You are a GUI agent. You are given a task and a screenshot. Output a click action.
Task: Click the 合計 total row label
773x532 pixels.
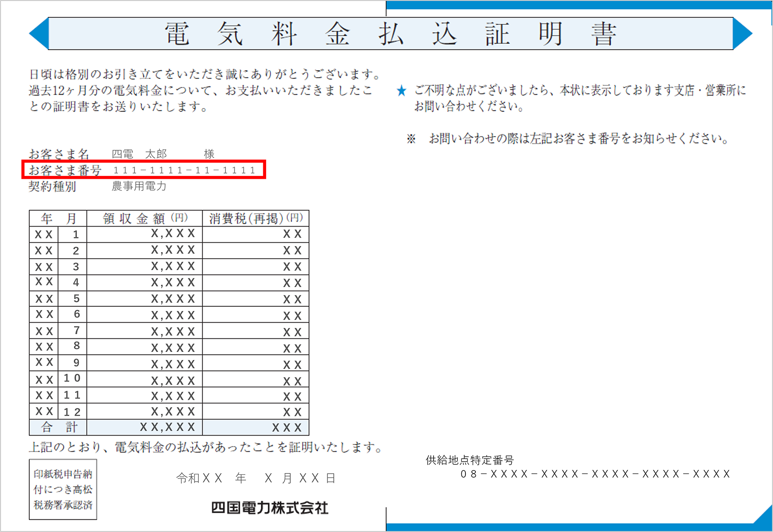point(58,427)
